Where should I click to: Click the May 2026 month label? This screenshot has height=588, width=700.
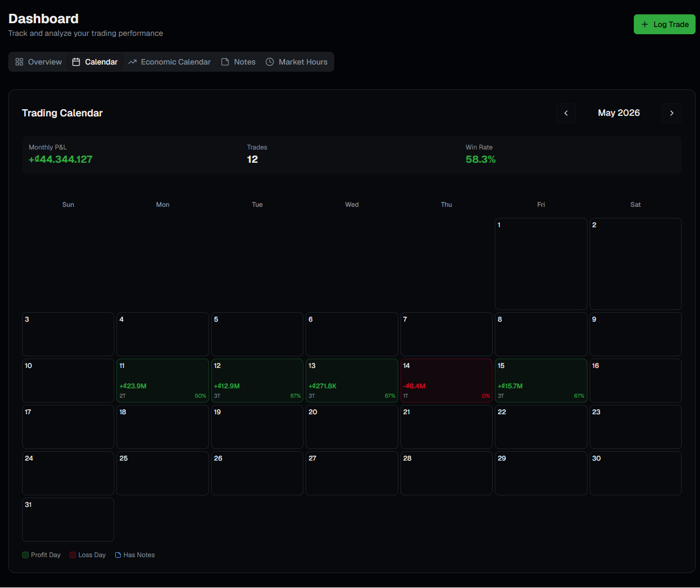(x=619, y=113)
